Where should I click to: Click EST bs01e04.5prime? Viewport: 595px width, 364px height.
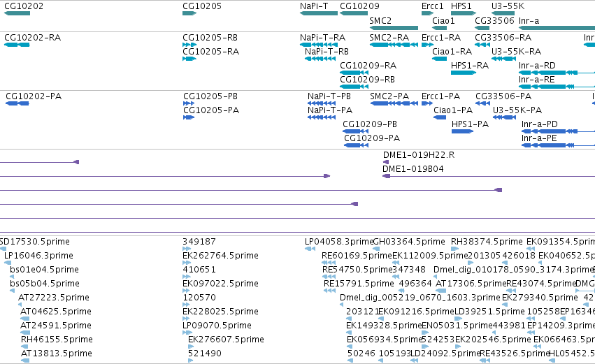coord(44,270)
